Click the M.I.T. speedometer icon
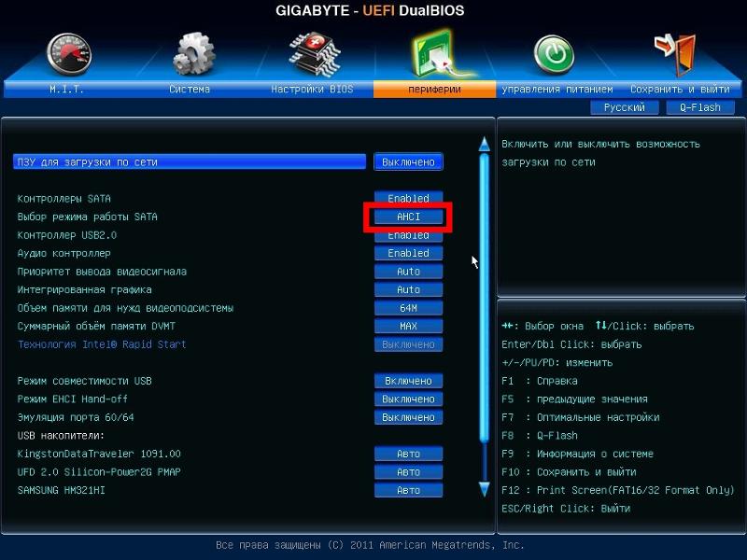The height and width of the screenshot is (560, 747). 69,54
